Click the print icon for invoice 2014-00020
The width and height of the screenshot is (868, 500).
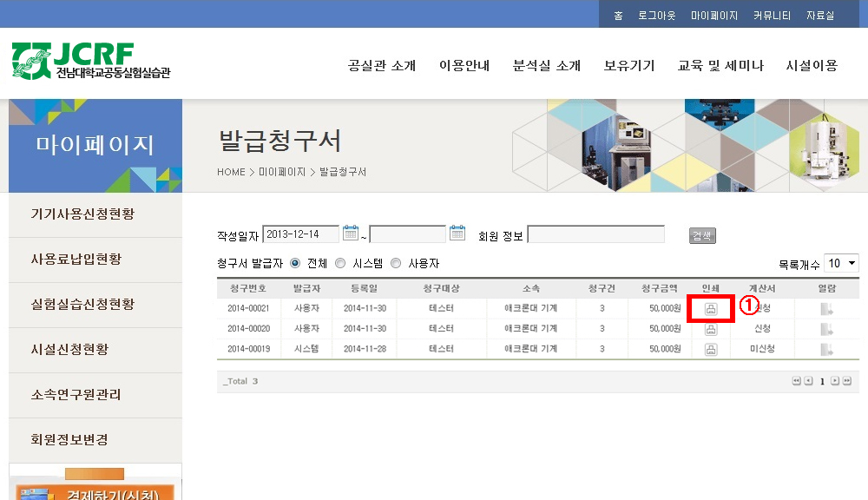(x=711, y=329)
